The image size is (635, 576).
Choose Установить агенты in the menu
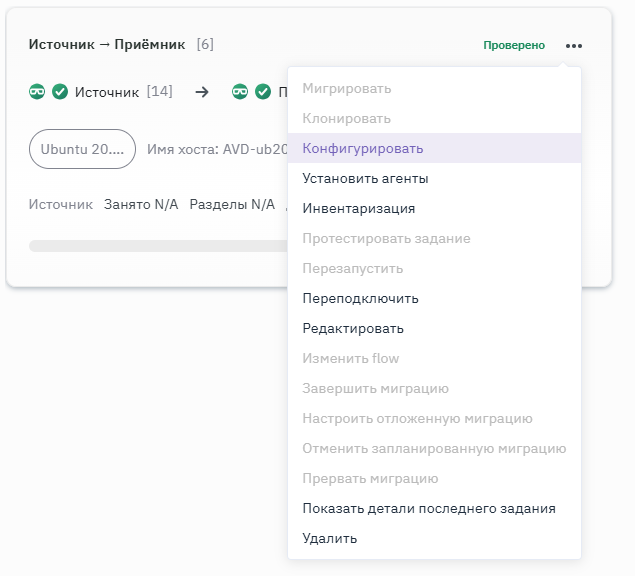(x=365, y=178)
